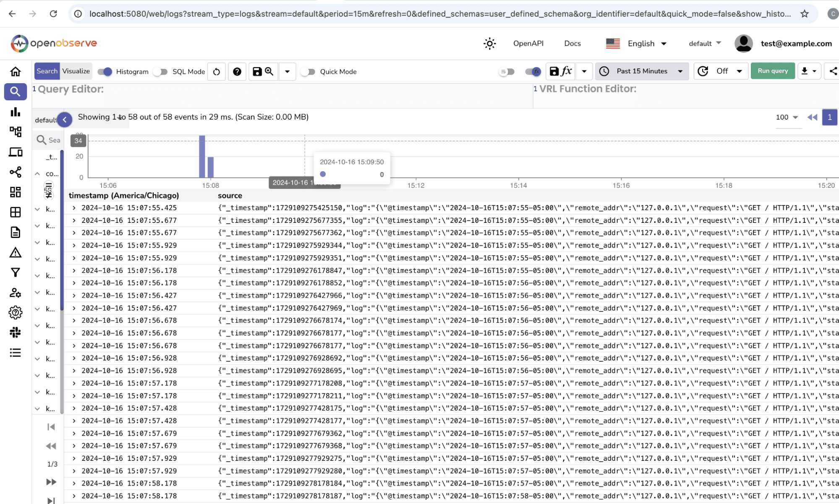
Task: Open the OpenAPI menu item
Action: coord(528,43)
